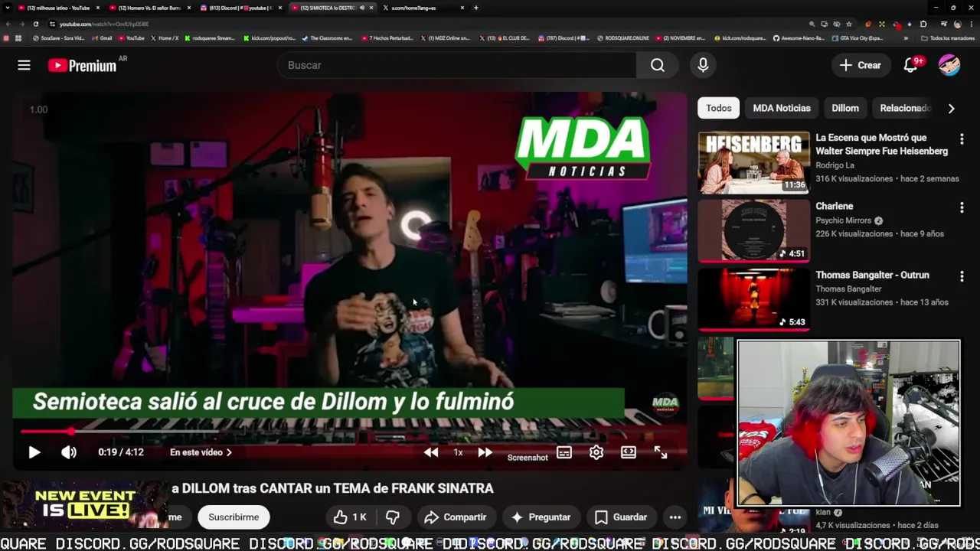Screen dimensions: 980x551
Task: Open the YouTube hamburger guide menu
Action: coord(24,65)
